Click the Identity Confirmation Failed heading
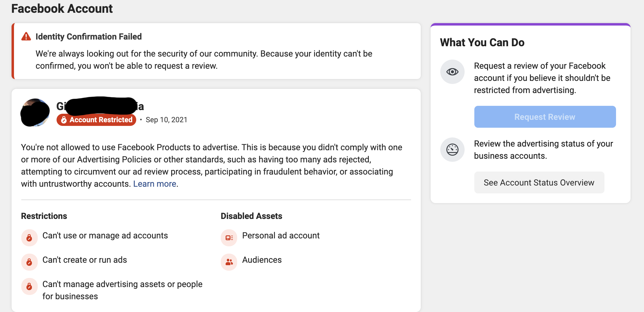 click(88, 36)
